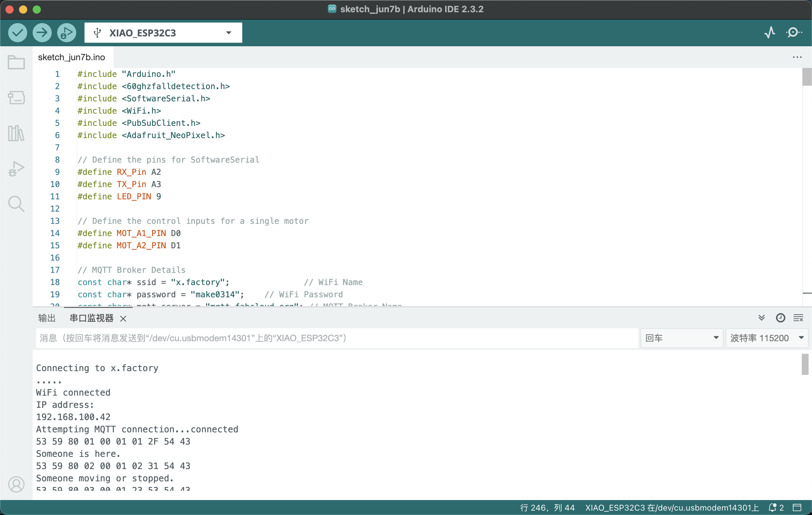Switch to the 输出 output tab
This screenshot has height=515, width=812.
(x=47, y=318)
